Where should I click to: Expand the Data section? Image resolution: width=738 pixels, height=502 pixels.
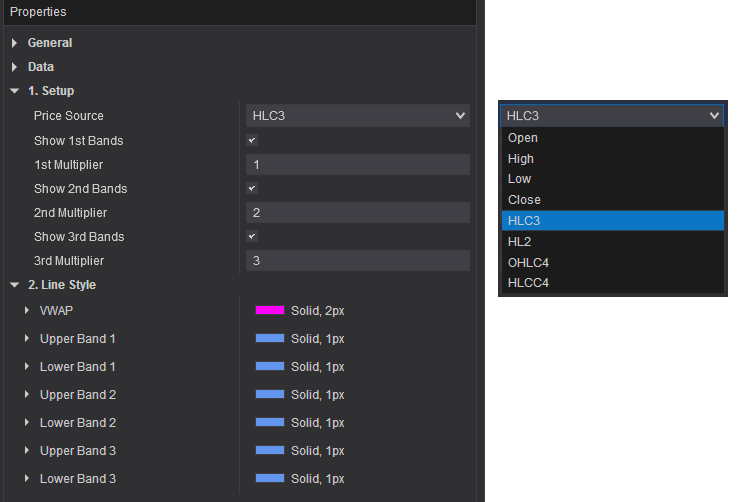pyautogui.click(x=15, y=67)
